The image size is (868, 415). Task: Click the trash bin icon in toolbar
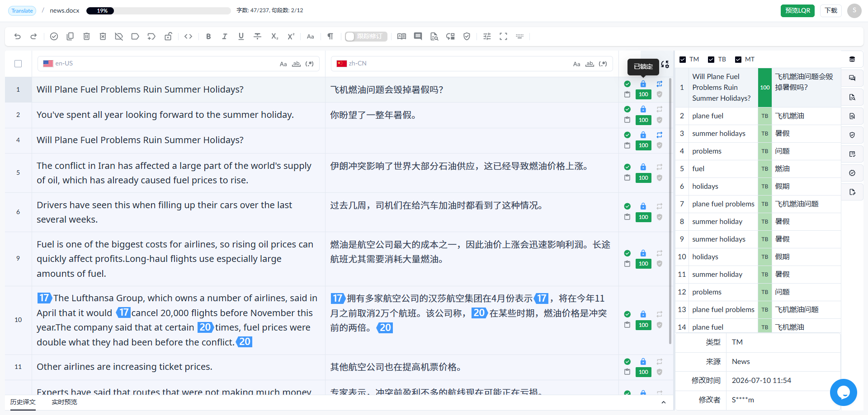pyautogui.click(x=86, y=37)
